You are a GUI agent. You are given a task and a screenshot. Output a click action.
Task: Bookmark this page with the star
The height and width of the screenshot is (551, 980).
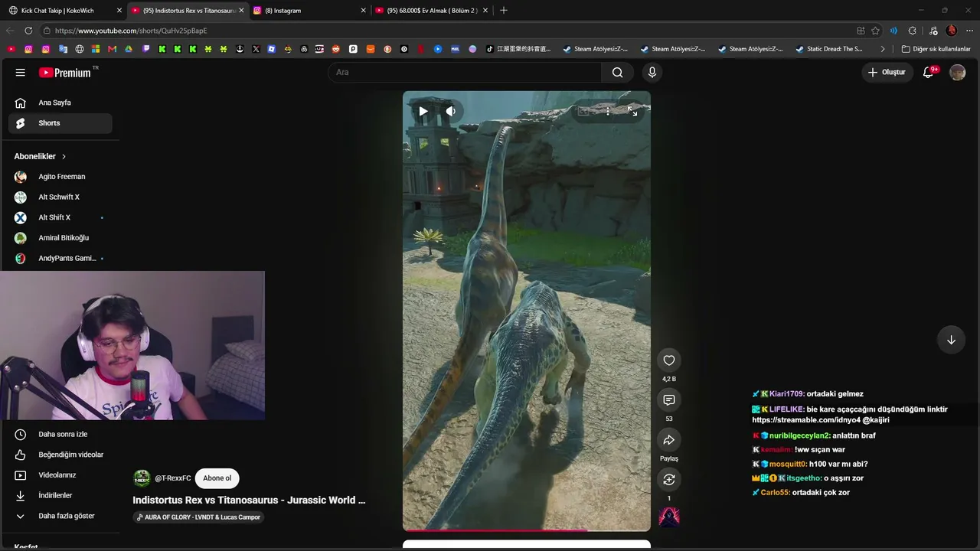(x=875, y=31)
